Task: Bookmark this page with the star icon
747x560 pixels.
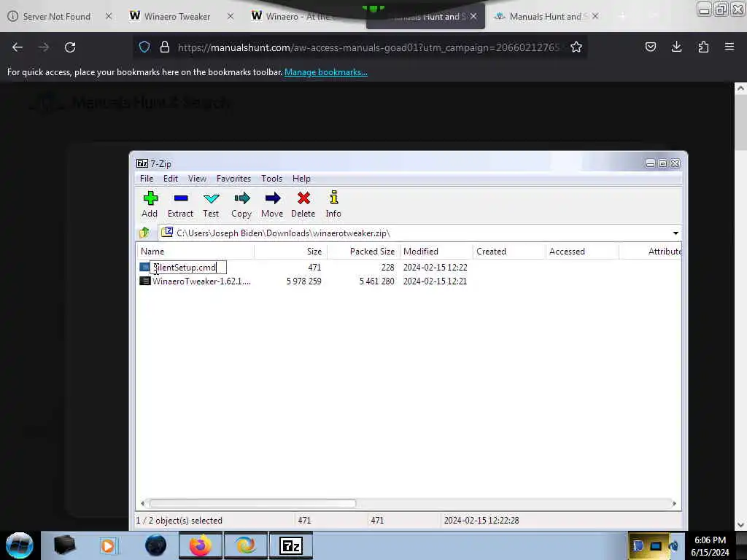Action: point(576,47)
